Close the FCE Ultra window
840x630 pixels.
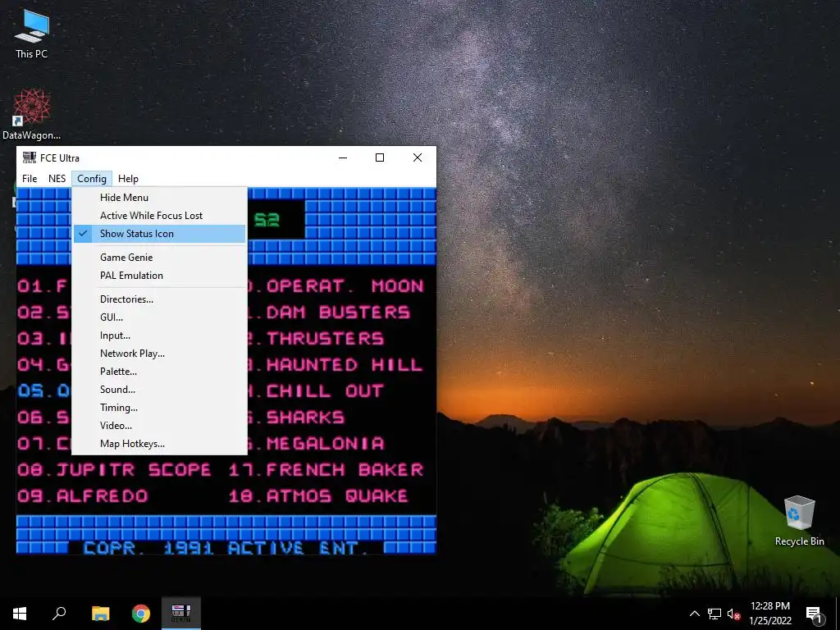click(418, 157)
